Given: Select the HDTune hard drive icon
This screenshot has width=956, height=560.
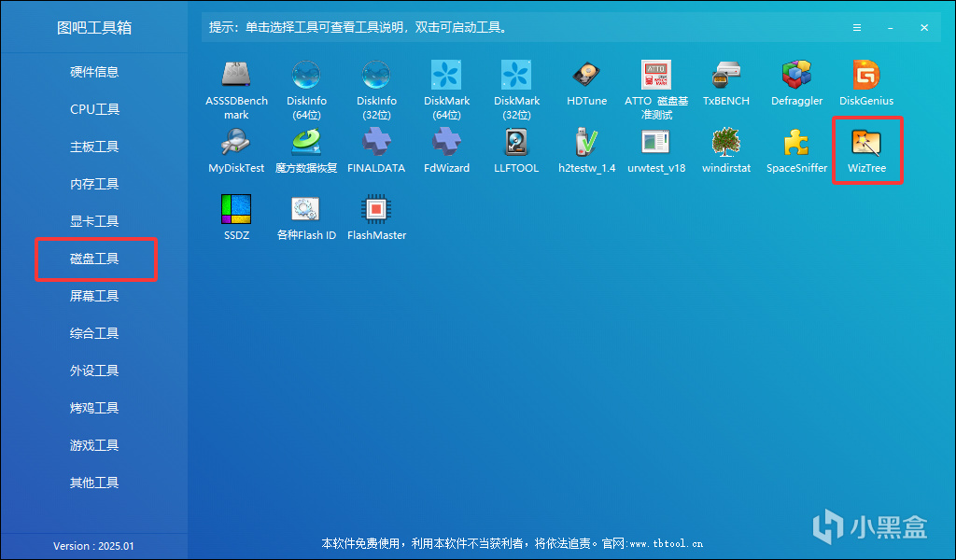Looking at the screenshot, I should [x=586, y=75].
